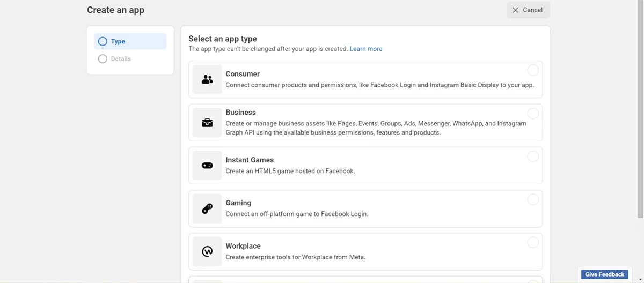Click the Workplace app type title
The height and width of the screenshot is (283, 644).
(243, 246)
